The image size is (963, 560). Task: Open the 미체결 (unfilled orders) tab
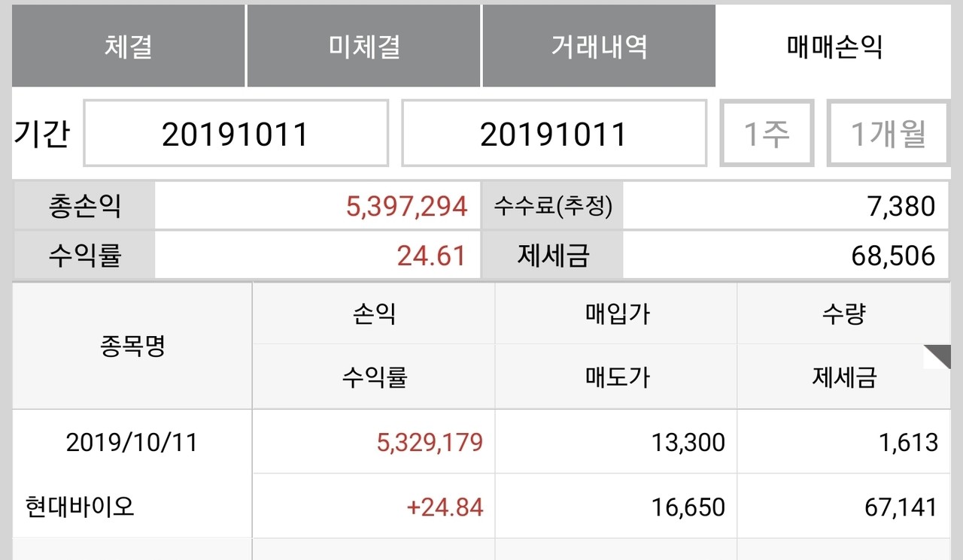[364, 45]
